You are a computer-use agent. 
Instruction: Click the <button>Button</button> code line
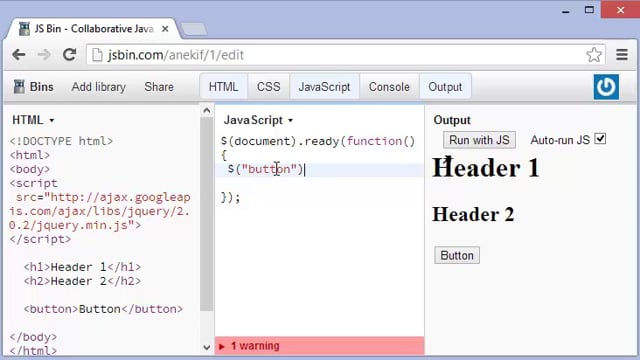click(x=103, y=309)
